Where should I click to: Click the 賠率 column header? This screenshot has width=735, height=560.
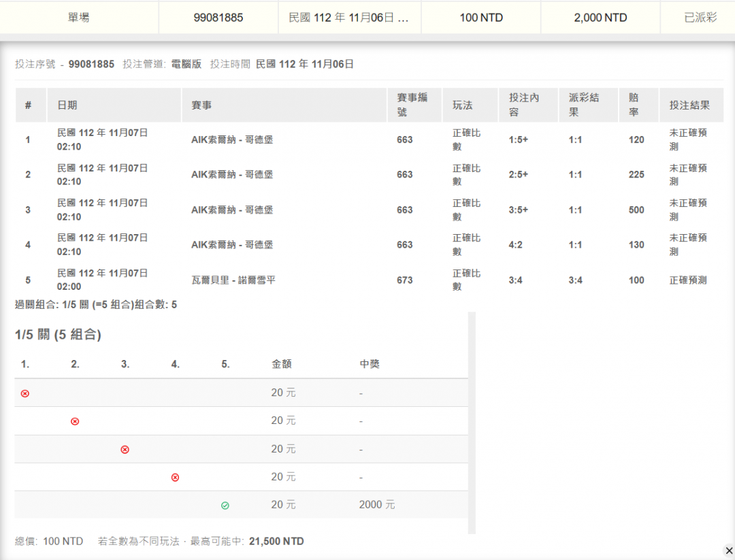[634, 105]
